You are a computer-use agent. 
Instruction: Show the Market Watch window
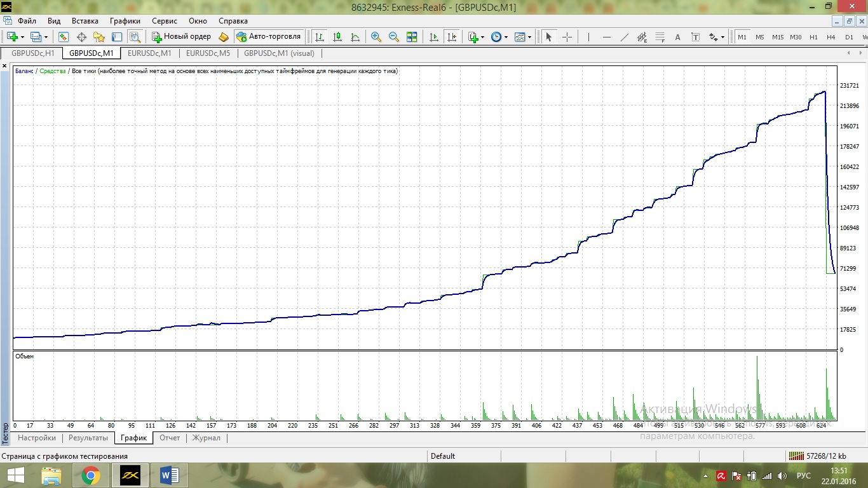(x=64, y=37)
